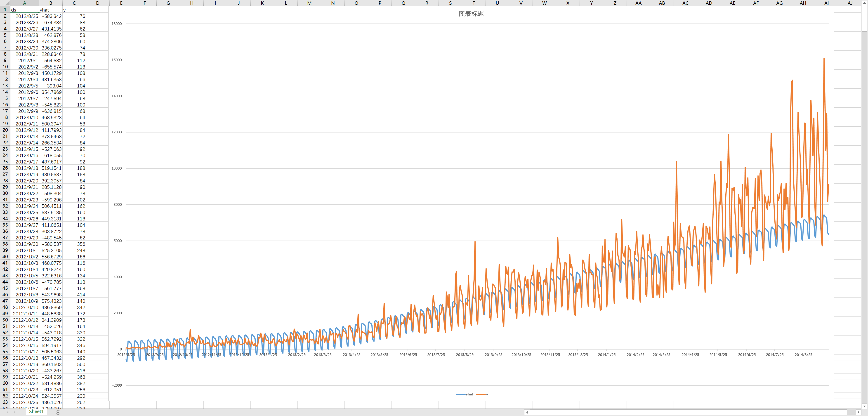Click the 2014/8/25 axis date label
Screen dimensions: 868x416
pyautogui.click(x=803, y=355)
